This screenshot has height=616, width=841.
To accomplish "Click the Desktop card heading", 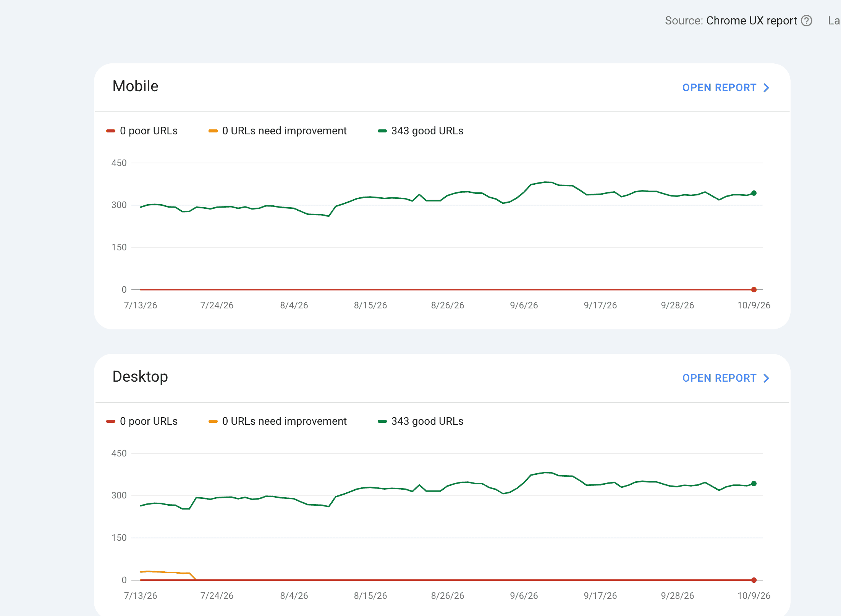I will [x=140, y=377].
